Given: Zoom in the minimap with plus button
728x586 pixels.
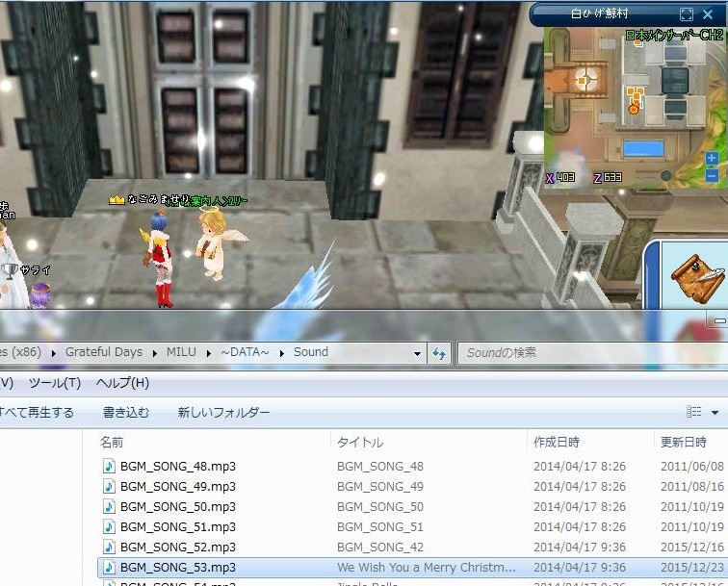Looking at the screenshot, I should 712,159.
